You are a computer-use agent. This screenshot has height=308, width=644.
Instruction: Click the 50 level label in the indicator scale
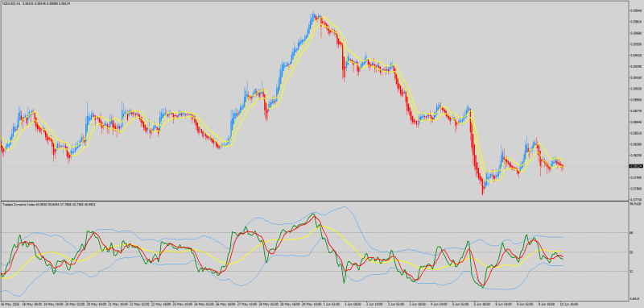[631, 252]
